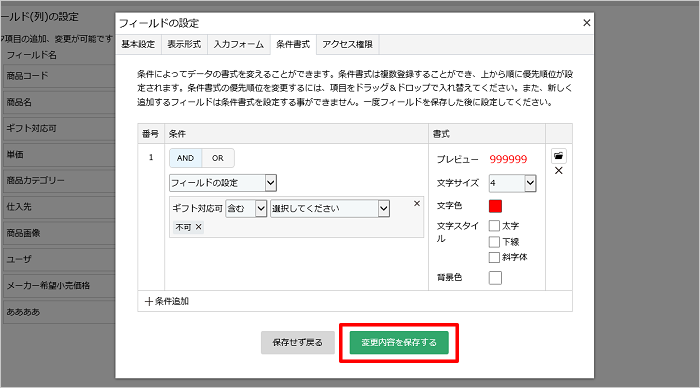Select 単価 field in background list
The image size is (700, 388).
[x=58, y=154]
